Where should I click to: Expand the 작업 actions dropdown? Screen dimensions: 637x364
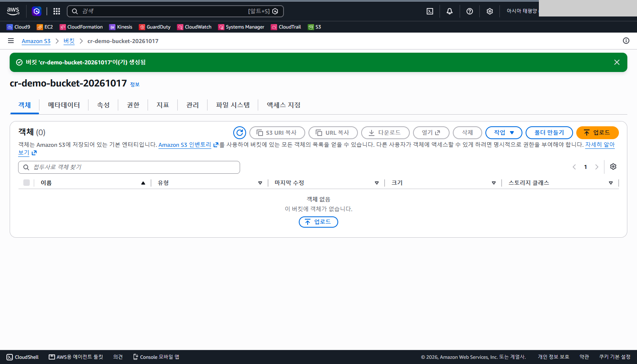[504, 133]
